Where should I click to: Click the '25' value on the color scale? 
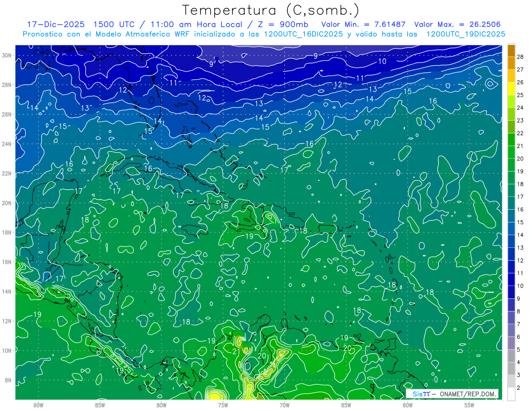(x=520, y=94)
